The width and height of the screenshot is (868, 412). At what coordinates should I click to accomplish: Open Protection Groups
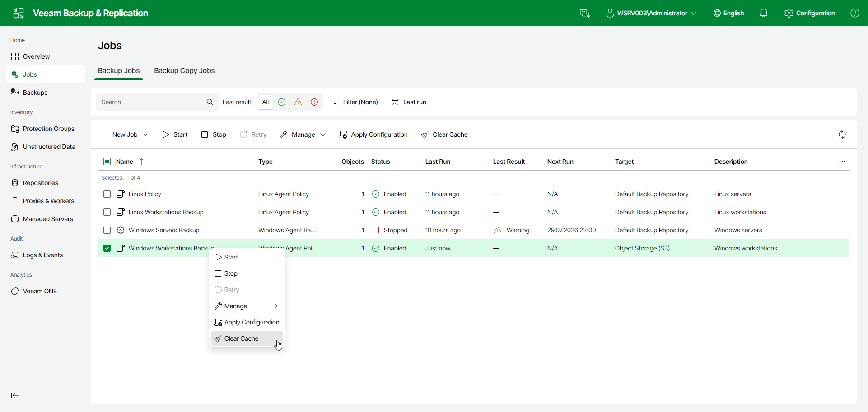click(45, 129)
